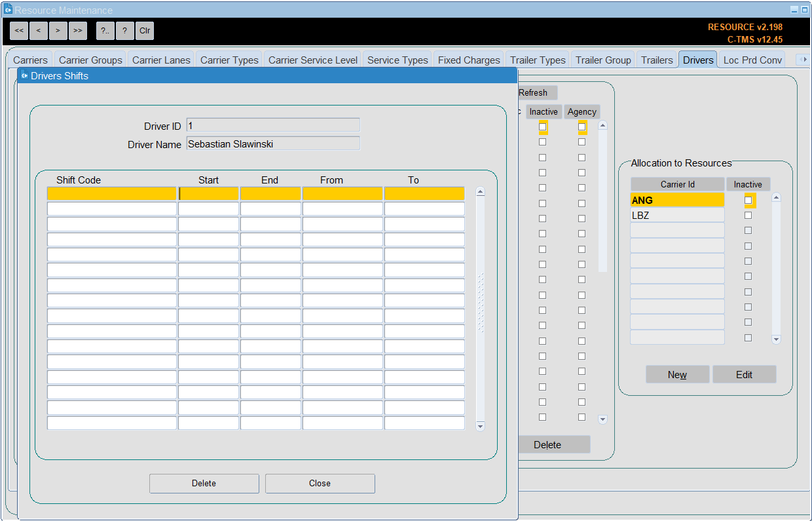Viewport: 812px width, 521px height.
Task: Click the shift table scrollbar track
Action: 480,308
